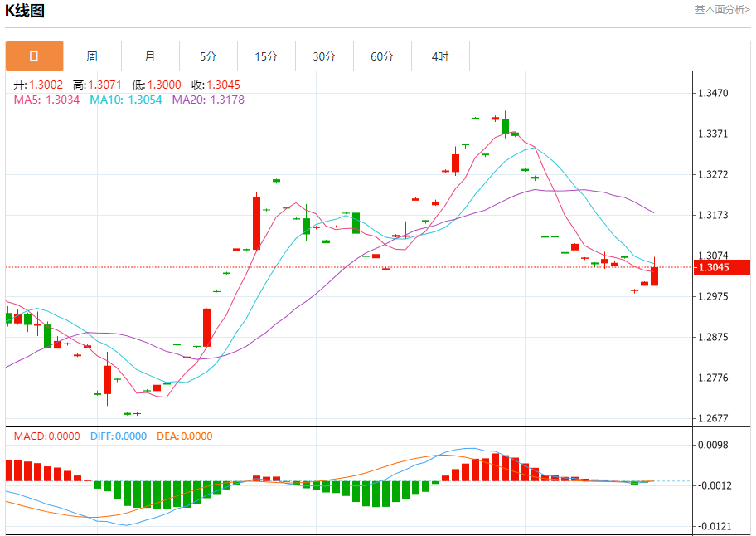Click the DEA value label
Screen dimensions: 756x536
coord(185,436)
